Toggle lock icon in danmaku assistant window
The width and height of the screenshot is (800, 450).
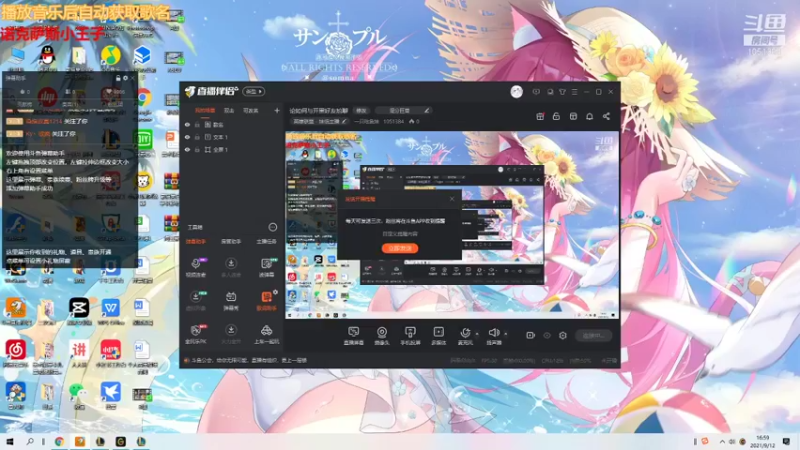click(118, 78)
